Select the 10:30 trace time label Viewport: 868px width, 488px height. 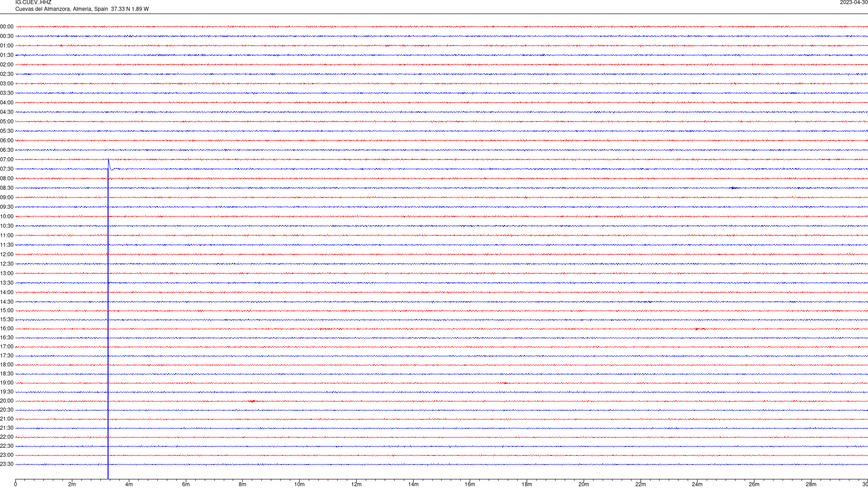point(7,226)
